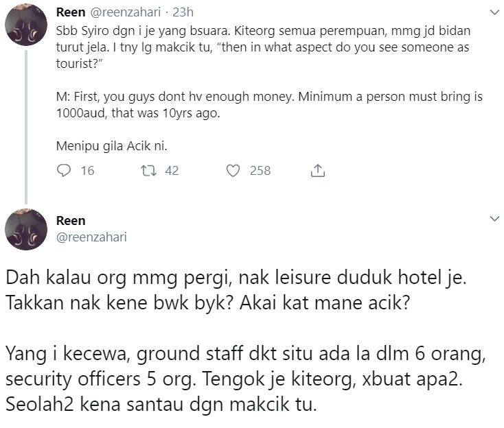Click the paragraph starting "Dah kalau org"
The width and height of the screenshot is (504, 428).
(214, 291)
